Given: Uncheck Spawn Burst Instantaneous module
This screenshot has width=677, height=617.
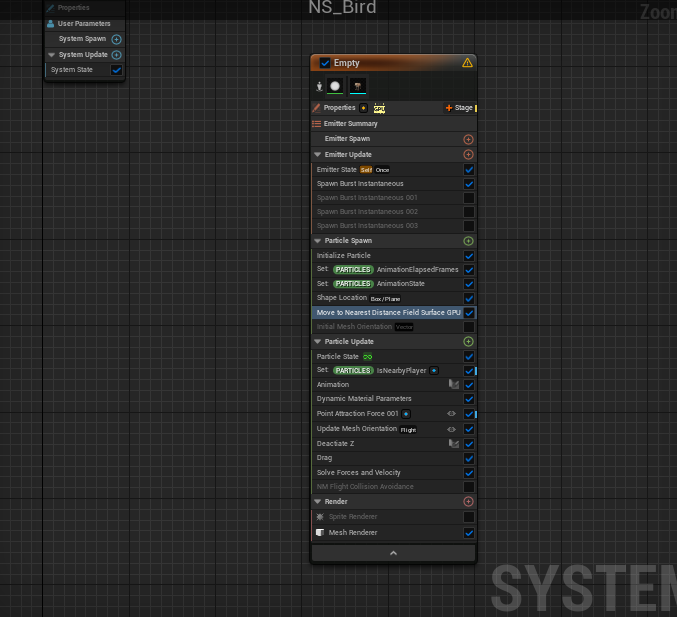Looking at the screenshot, I should [469, 184].
